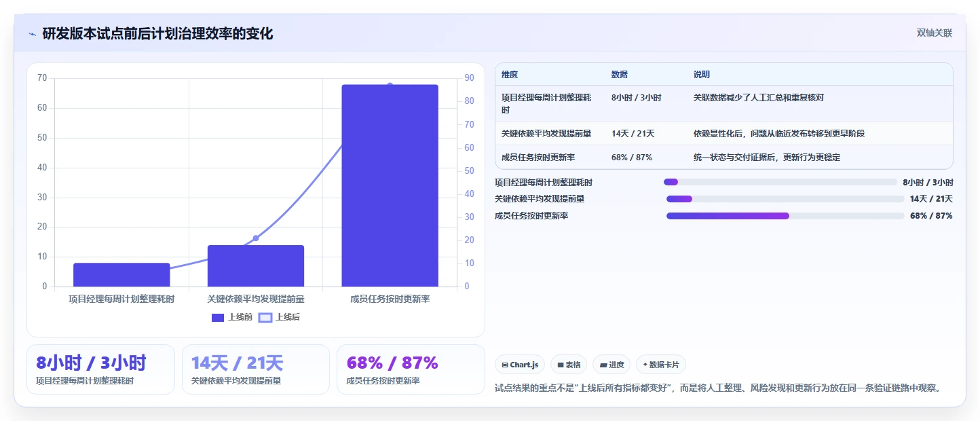
Task: Open the 表格 tag
Action: click(x=569, y=365)
